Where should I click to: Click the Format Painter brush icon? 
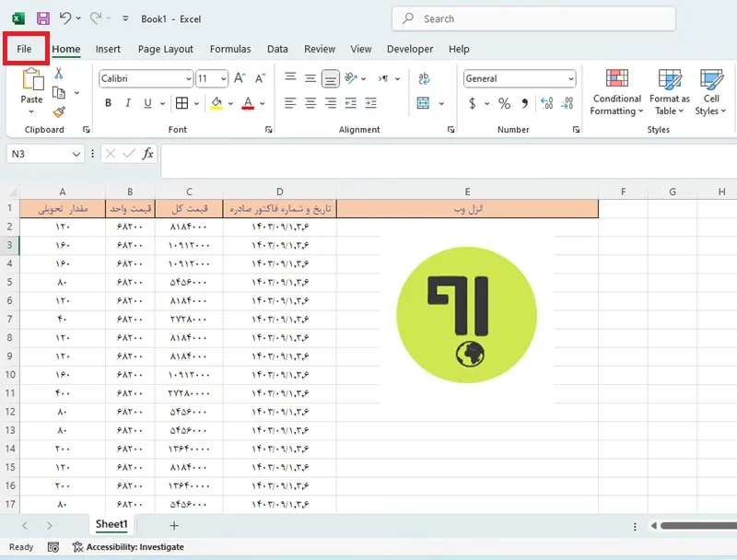59,111
